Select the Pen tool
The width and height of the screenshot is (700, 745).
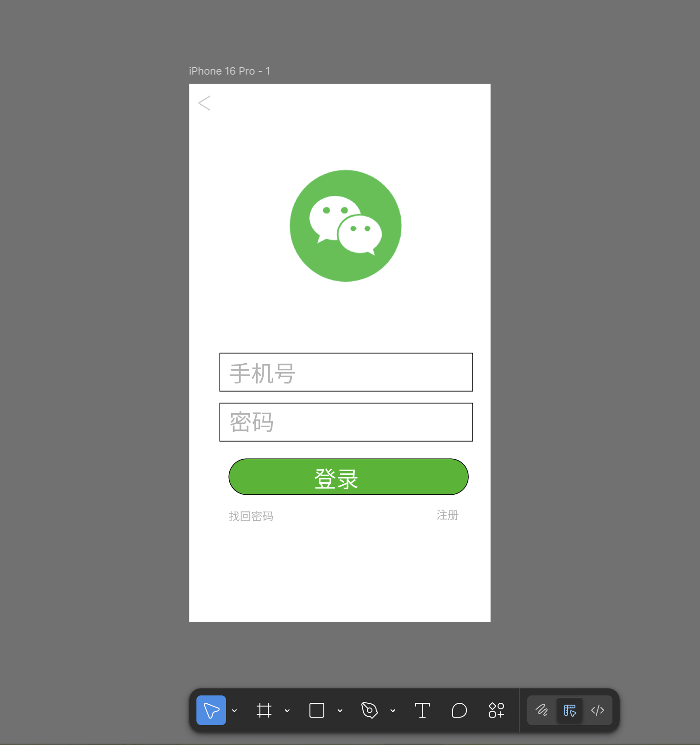click(370, 710)
